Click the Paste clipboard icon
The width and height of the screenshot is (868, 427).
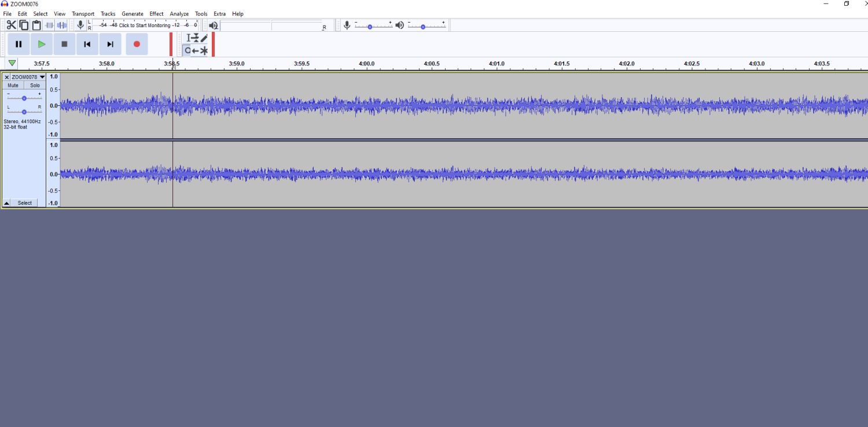pos(36,25)
